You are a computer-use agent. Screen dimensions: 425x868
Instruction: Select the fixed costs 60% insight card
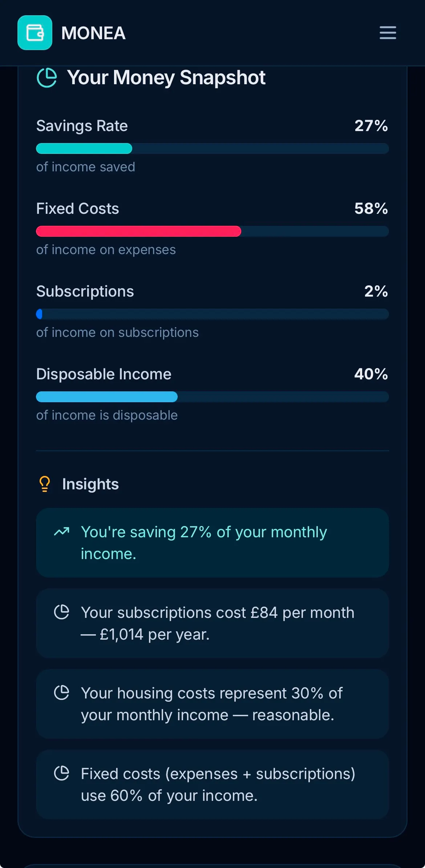pyautogui.click(x=212, y=785)
